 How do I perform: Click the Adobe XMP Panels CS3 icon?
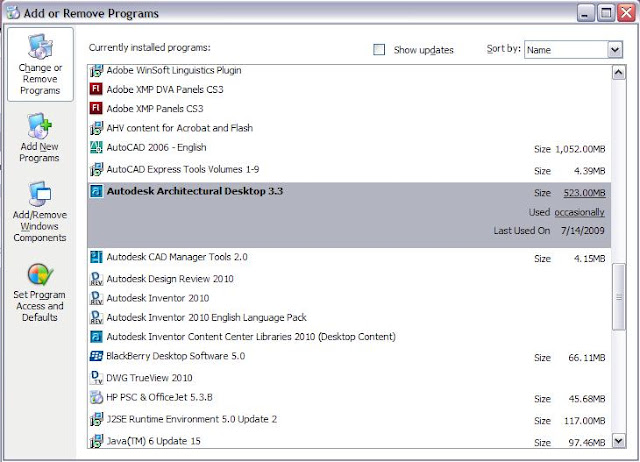click(96, 109)
